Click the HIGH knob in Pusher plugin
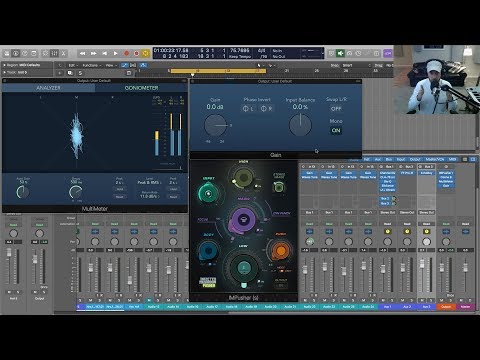The height and width of the screenshot is (360, 480). [x=244, y=177]
